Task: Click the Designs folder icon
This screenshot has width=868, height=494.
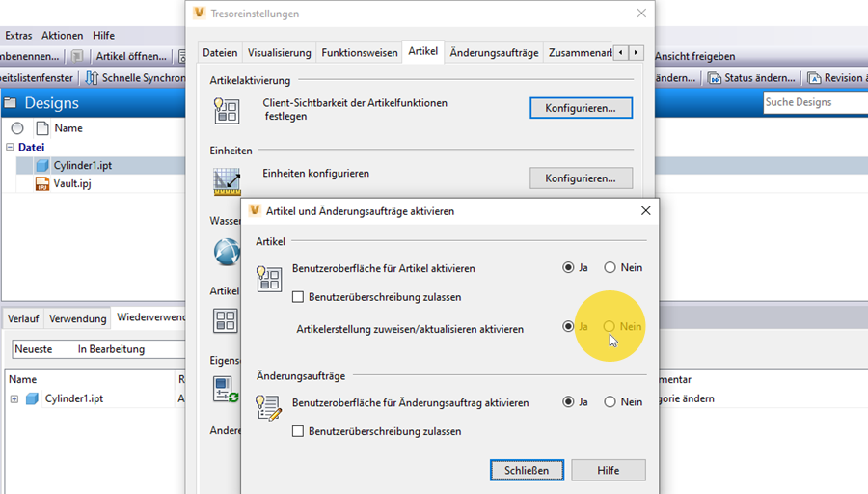Action: pos(11,103)
